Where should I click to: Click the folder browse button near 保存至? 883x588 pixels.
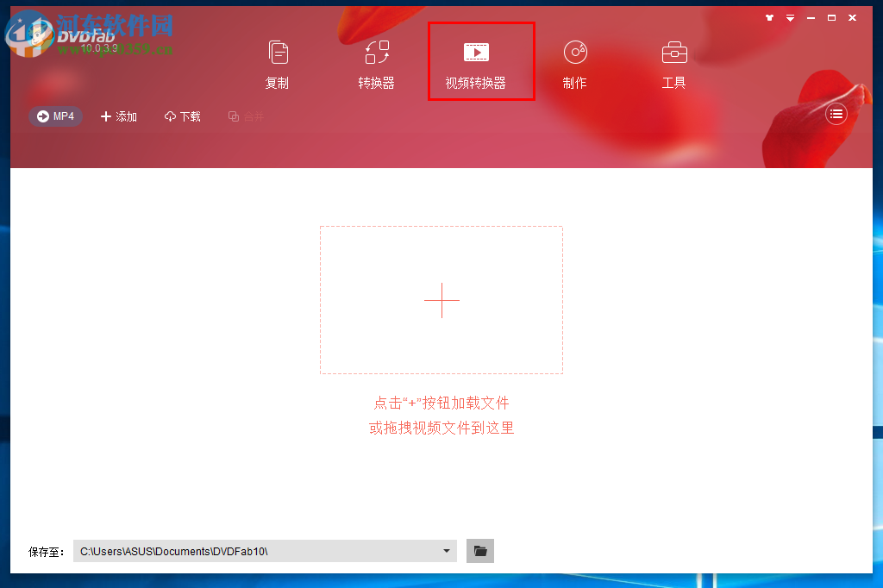[479, 551]
